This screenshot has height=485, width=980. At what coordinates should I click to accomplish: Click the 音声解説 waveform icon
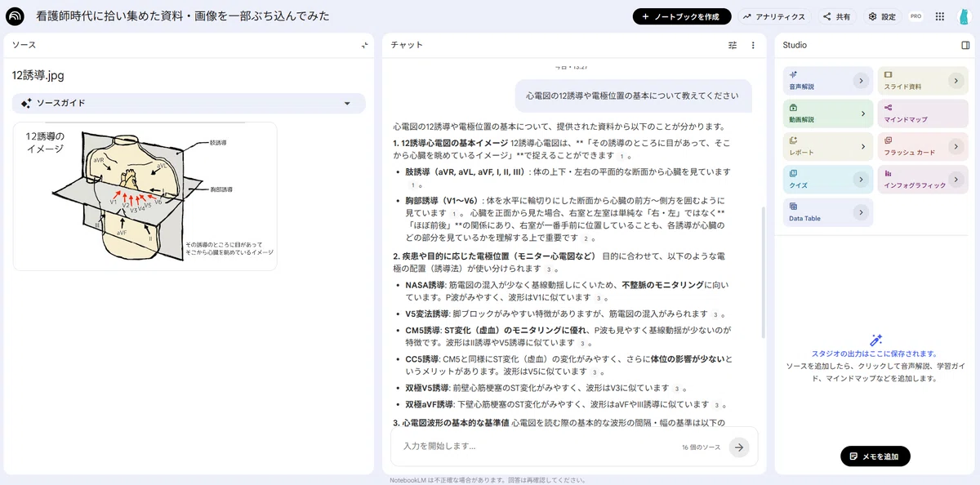pos(794,74)
